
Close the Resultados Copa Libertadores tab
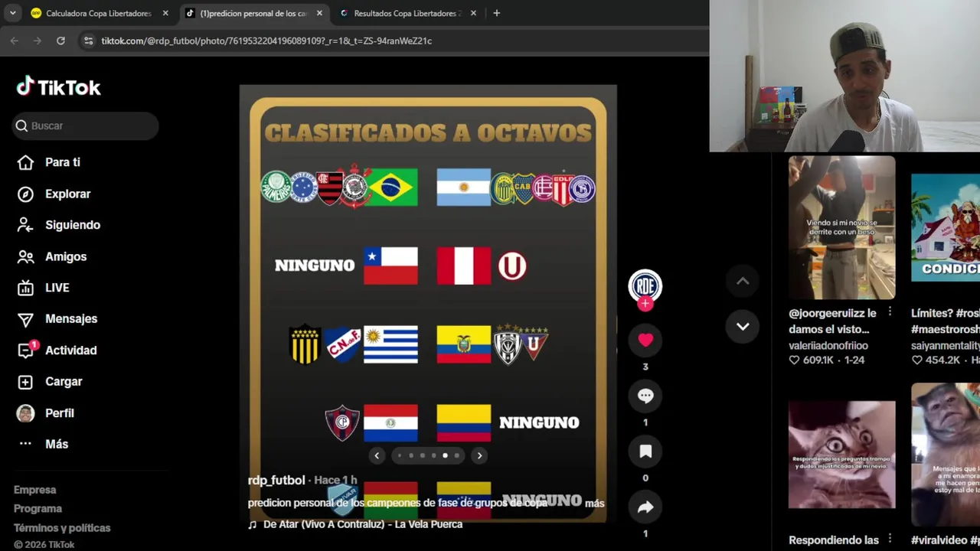(473, 13)
